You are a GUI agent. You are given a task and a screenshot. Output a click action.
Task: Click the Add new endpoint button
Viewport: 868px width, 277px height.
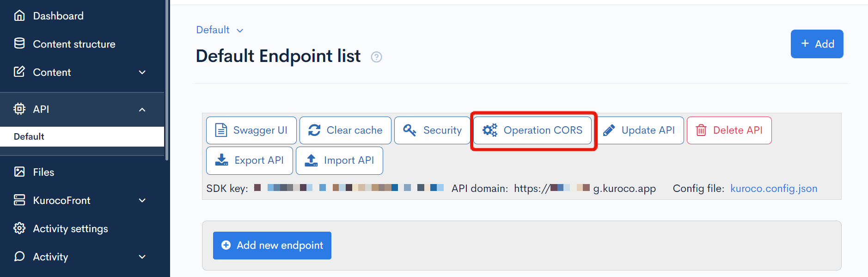click(x=272, y=246)
